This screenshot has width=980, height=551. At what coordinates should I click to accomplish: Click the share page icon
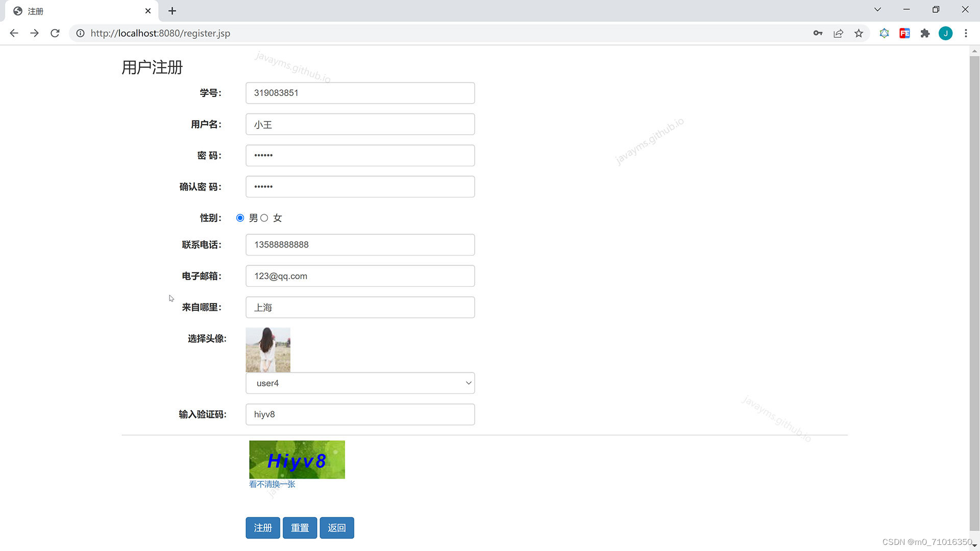(838, 33)
